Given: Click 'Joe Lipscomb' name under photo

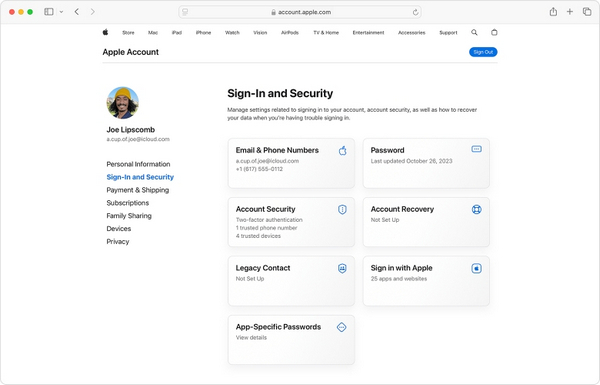Looking at the screenshot, I should click(130, 130).
